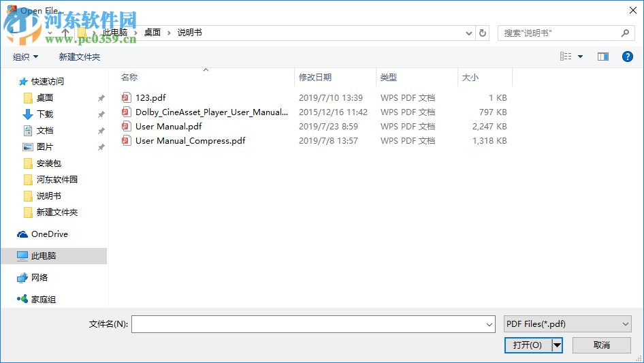Click the 安装包 folder icon
644x363 pixels.
coord(28,163)
